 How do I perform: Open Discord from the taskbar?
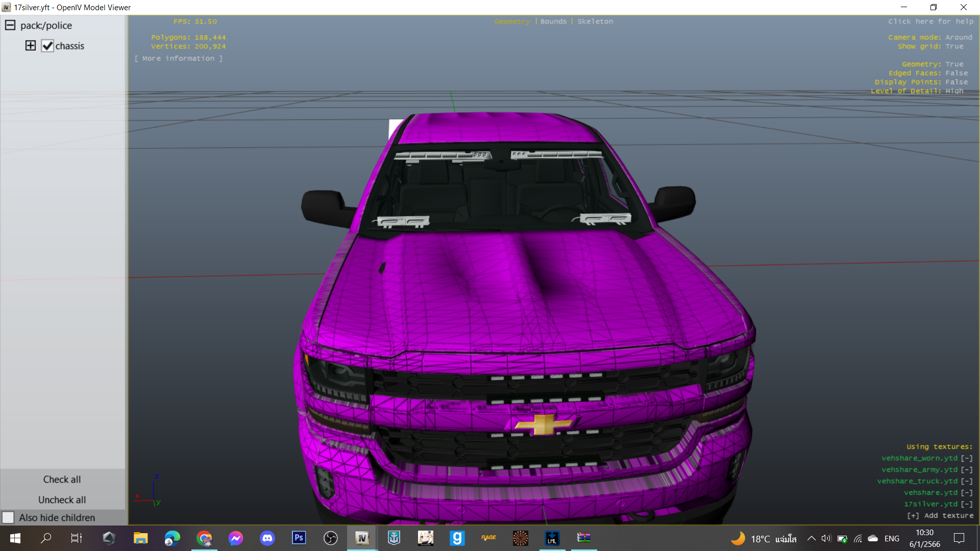click(267, 538)
